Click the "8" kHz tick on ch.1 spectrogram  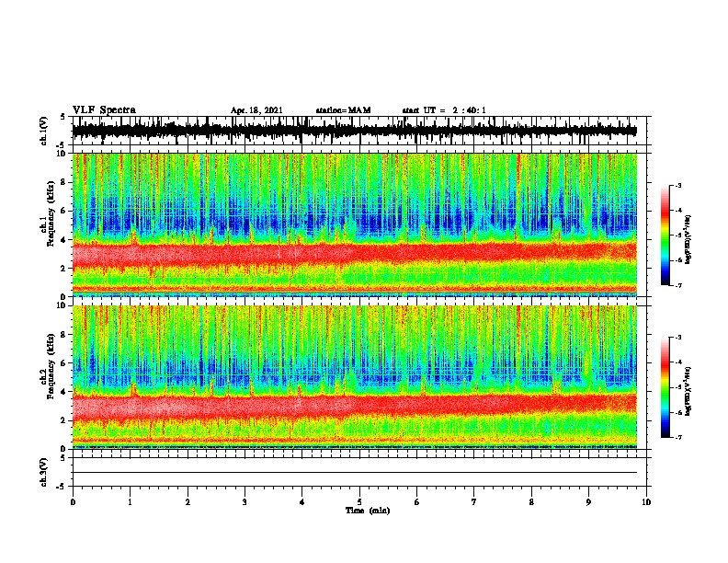[x=64, y=182]
